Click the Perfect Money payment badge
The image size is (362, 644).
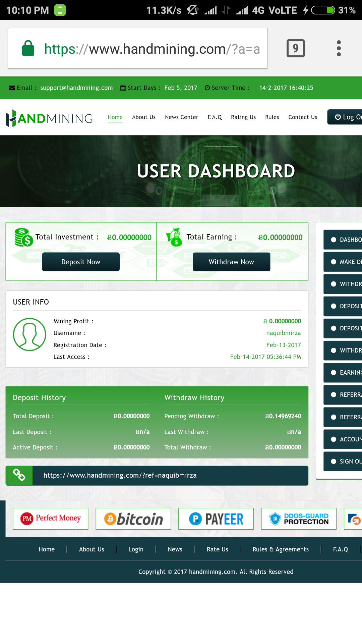click(51, 519)
